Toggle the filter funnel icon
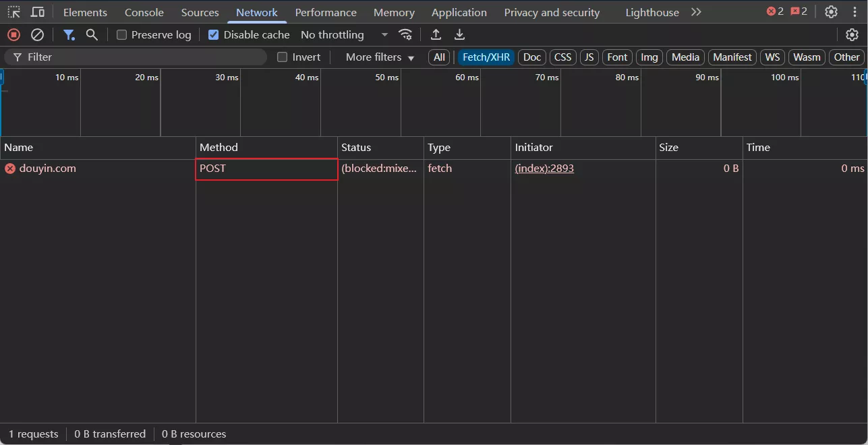Screen dimensions: 868x445 (69, 34)
